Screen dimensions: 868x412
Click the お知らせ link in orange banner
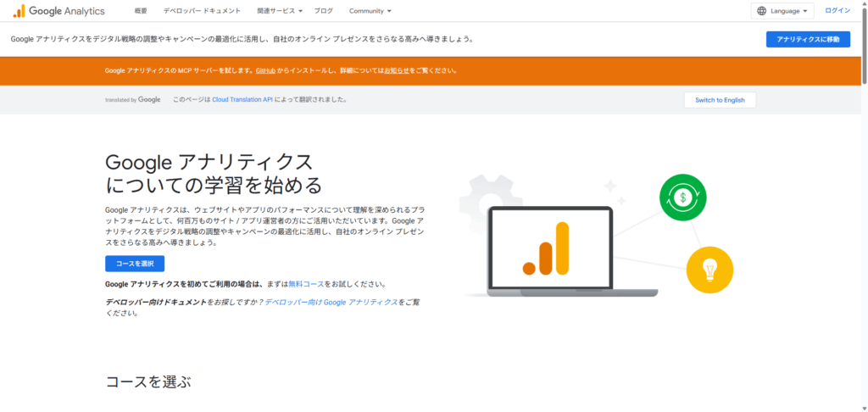(397, 71)
